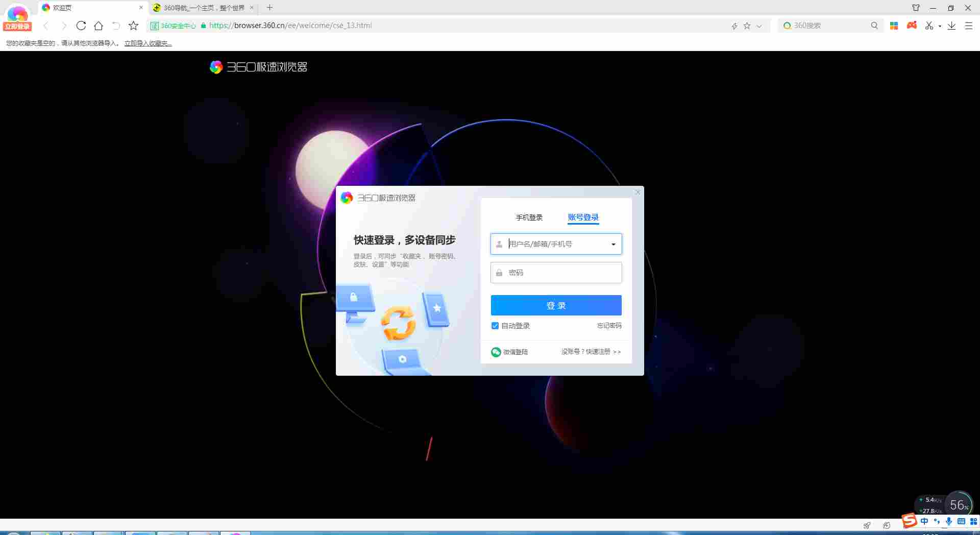Open the downloads arrow icon
Screen dimensions: 980x535
point(951,26)
